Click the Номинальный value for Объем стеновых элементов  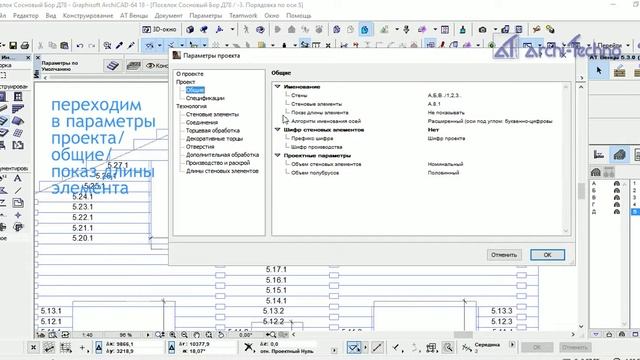[x=445, y=164]
